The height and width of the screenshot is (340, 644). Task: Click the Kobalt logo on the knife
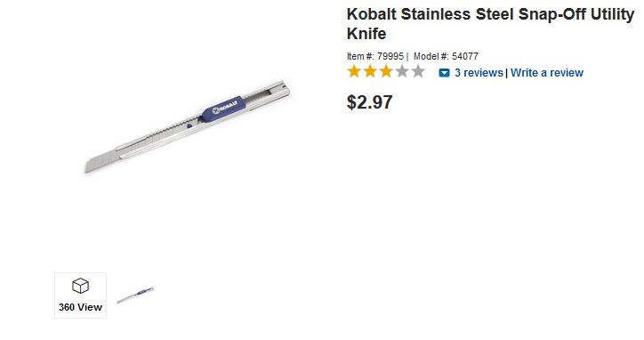pos(225,107)
